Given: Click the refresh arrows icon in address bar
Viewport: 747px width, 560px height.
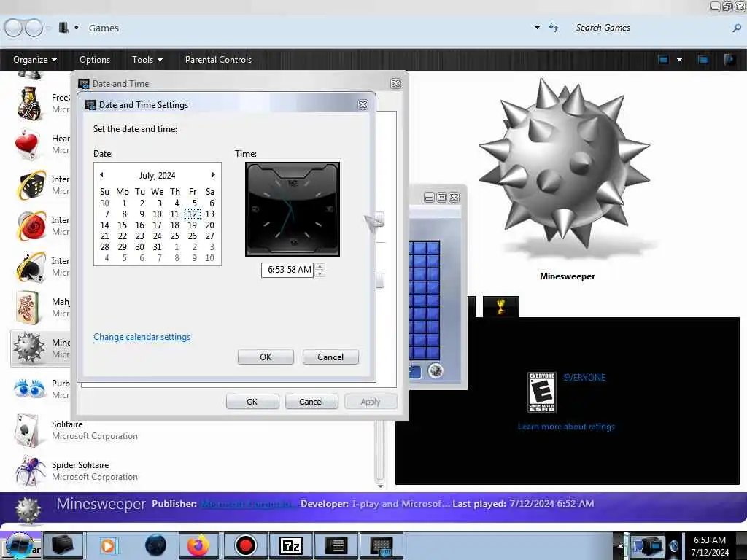Looking at the screenshot, I should [554, 28].
